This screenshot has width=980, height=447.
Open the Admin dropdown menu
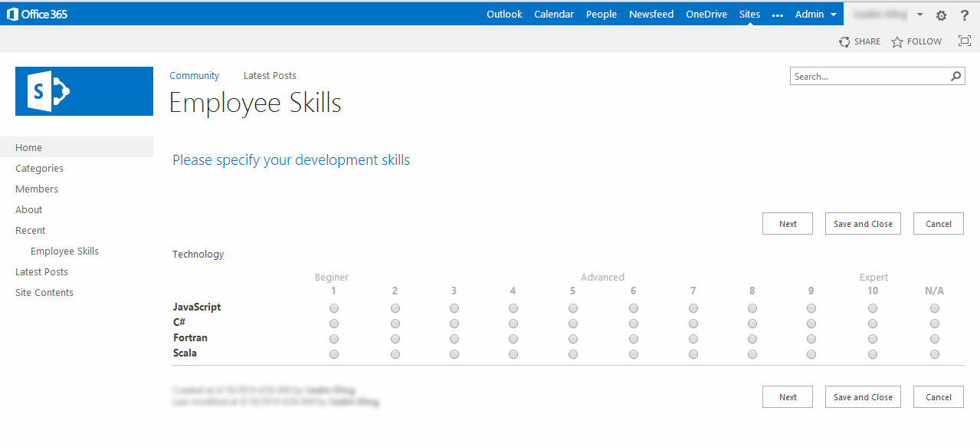[x=814, y=14]
